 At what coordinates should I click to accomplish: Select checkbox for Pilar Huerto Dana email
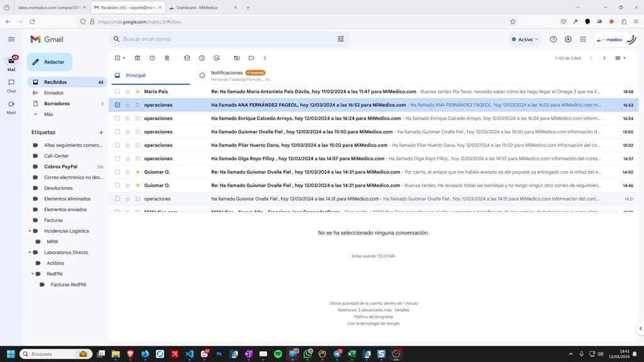(118, 145)
